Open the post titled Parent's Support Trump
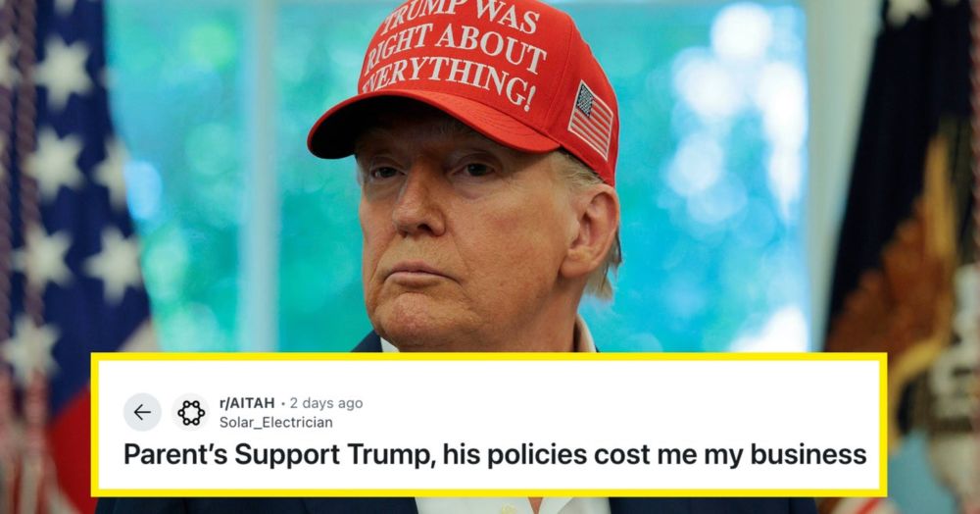 495,454
